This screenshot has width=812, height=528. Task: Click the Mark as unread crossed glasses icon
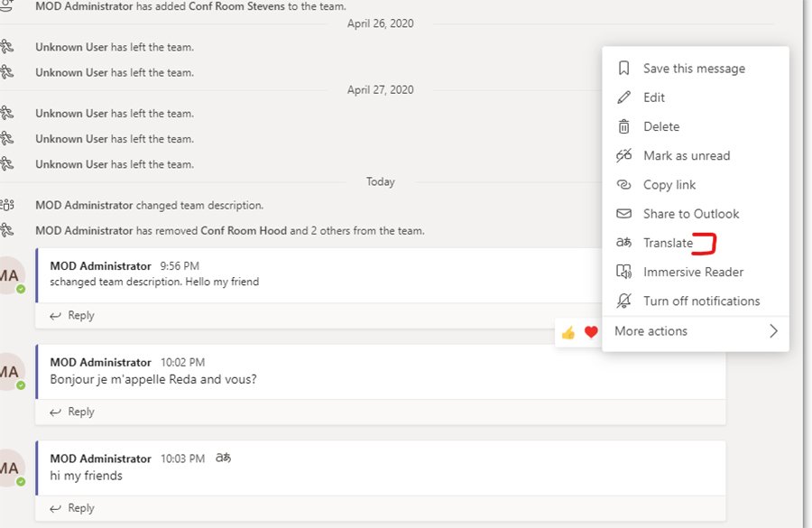(624, 155)
